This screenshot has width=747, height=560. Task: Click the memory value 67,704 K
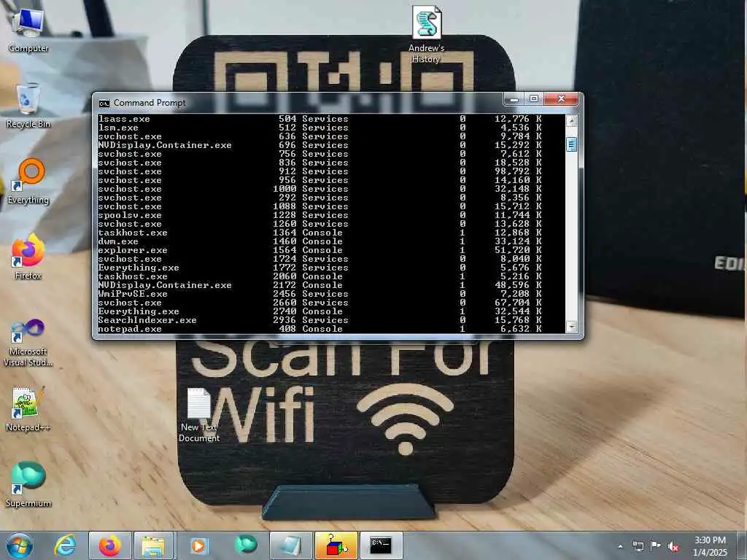point(518,303)
